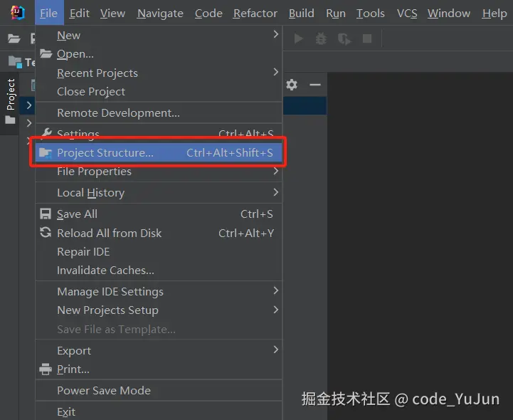This screenshot has height=420, width=513.
Task: Click the Manage IDE Settings label
Action: click(110, 292)
